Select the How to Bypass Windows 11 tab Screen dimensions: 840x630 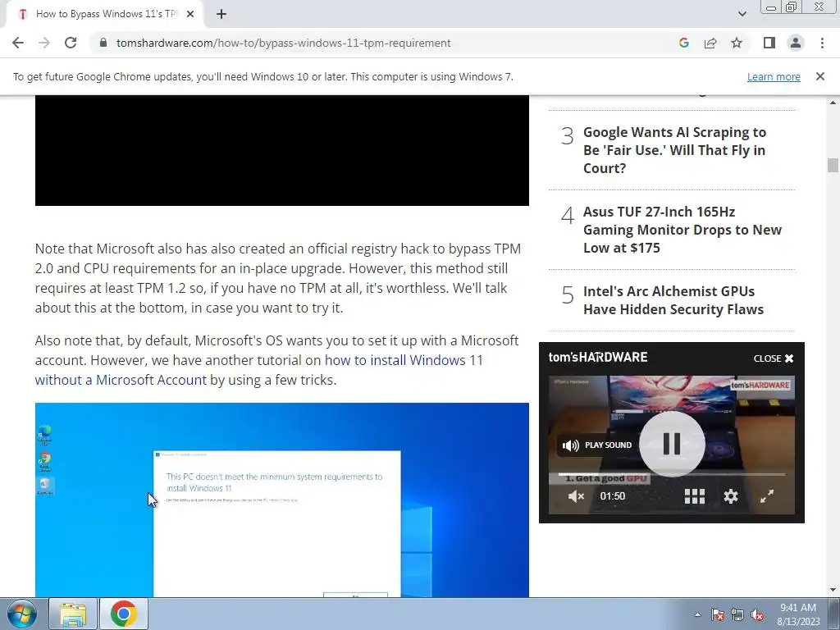pos(106,15)
